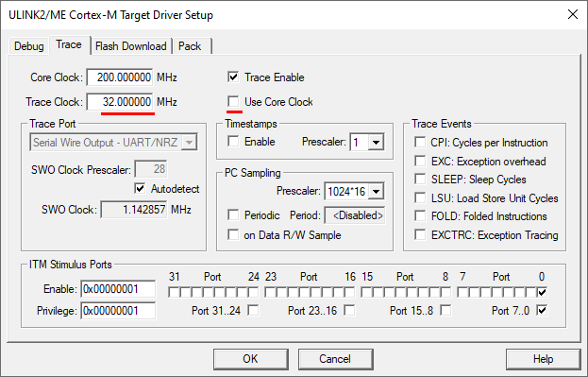Image resolution: width=588 pixels, height=377 pixels.
Task: Switch to the Debug tab
Action: tap(29, 46)
